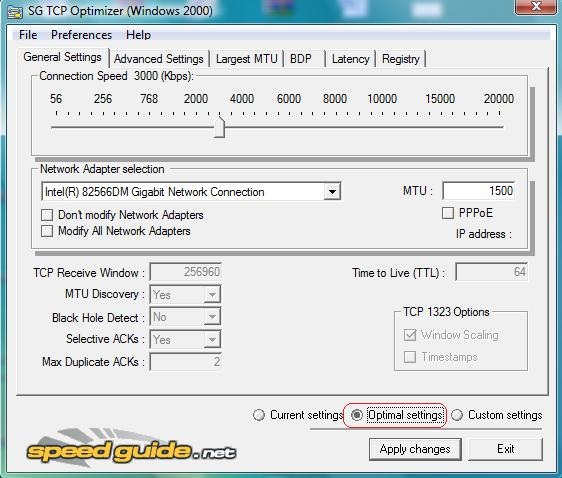This screenshot has height=478, width=562.
Task: Click the 4000 speed label
Action: [x=242, y=99]
